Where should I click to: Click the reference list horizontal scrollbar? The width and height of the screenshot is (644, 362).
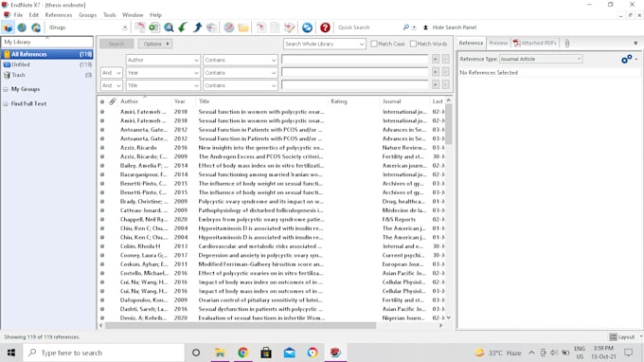(241, 325)
